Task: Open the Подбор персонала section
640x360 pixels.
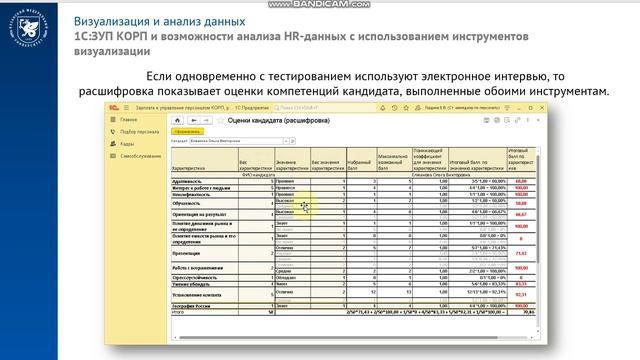Action: 140,132
